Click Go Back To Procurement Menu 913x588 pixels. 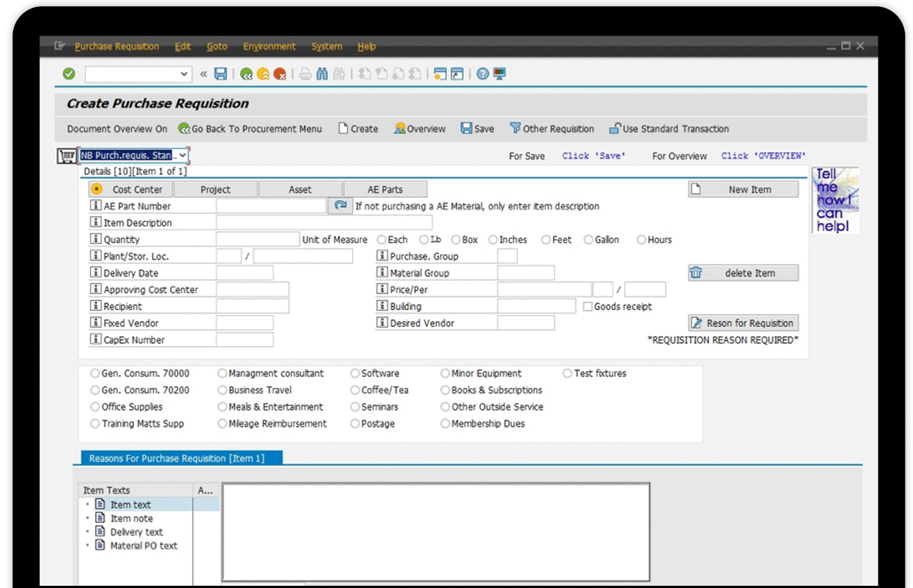[x=250, y=129]
